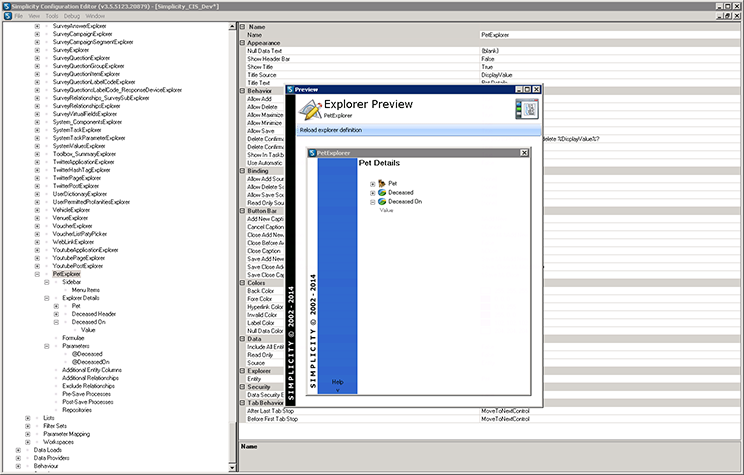Select WebLinkExplorer in the tree

click(74, 242)
